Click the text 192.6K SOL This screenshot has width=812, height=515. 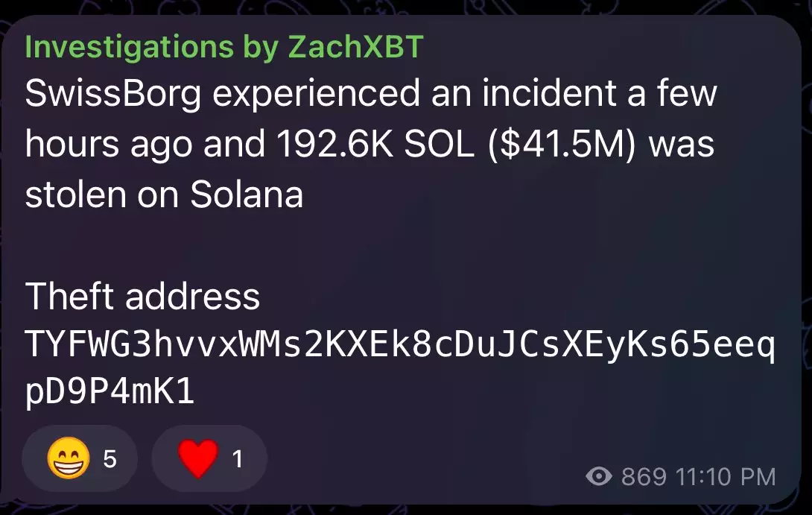[375, 144]
